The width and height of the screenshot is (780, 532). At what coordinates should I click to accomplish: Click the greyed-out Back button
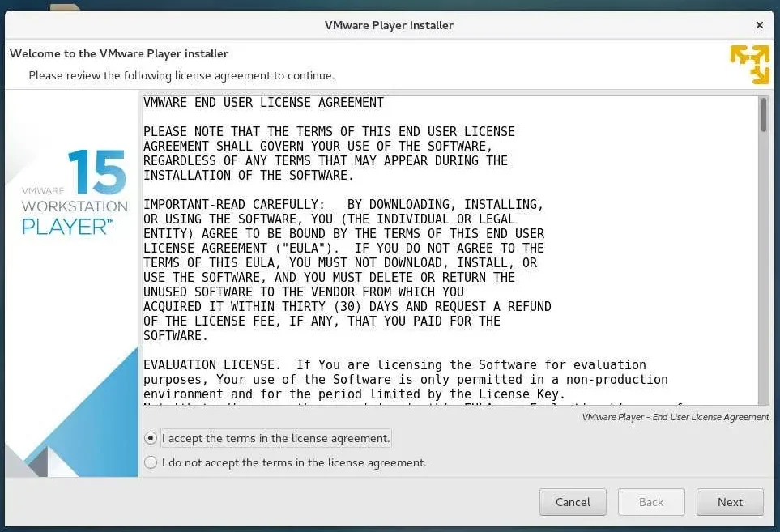(651, 502)
